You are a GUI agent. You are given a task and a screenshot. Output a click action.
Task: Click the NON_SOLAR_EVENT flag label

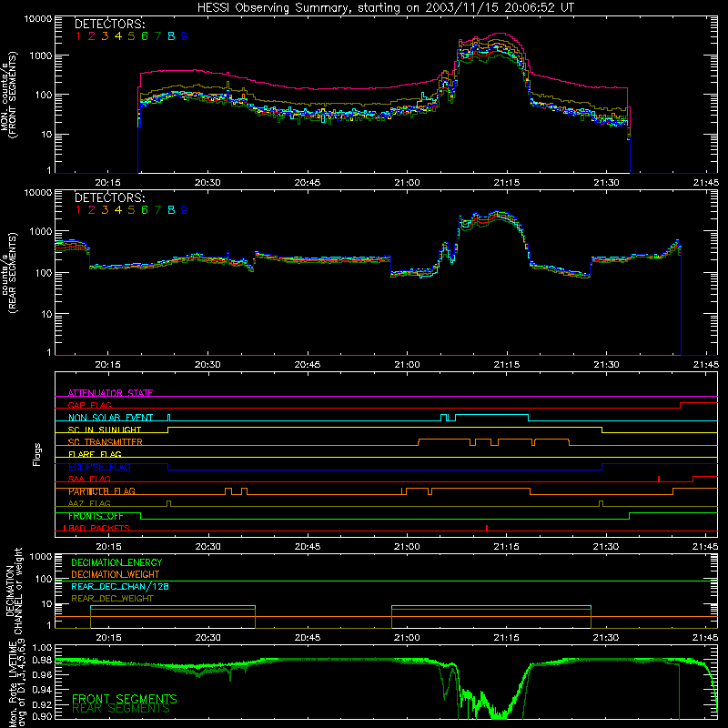click(x=110, y=418)
